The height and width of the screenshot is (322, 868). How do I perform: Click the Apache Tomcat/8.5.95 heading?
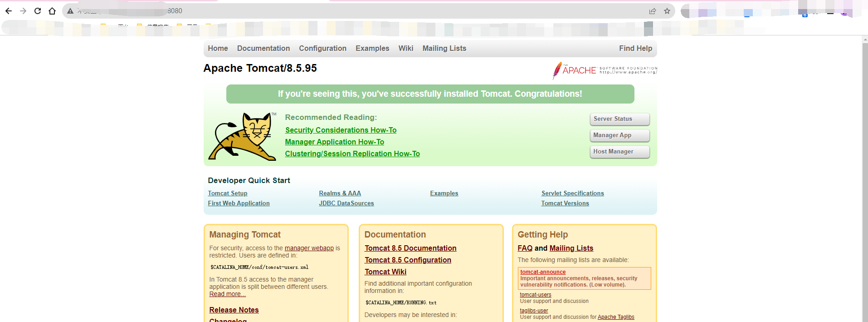[260, 68]
